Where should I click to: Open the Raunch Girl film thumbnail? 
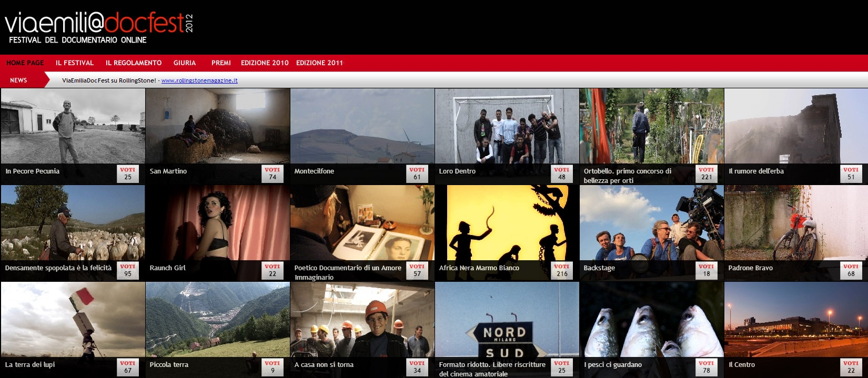(x=217, y=223)
